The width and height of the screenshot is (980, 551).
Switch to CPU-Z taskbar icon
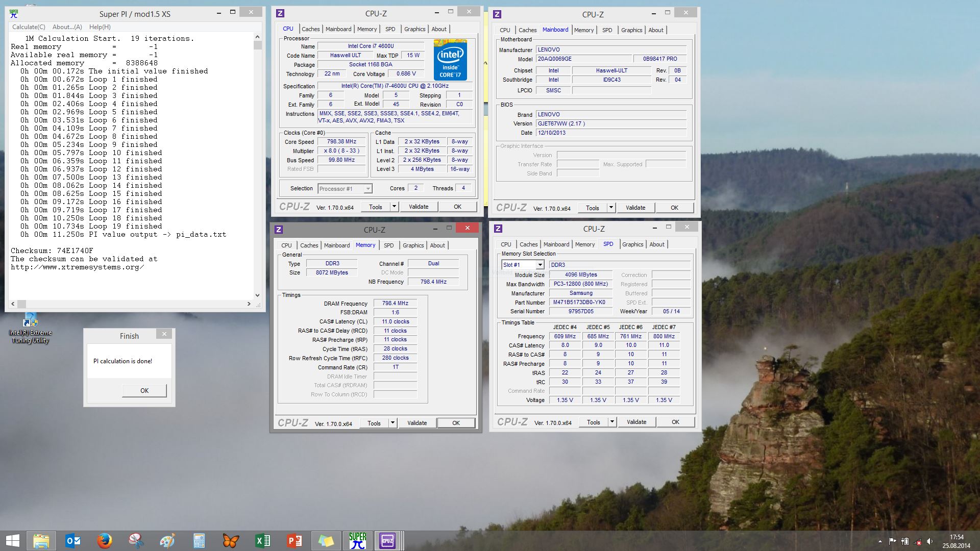(387, 541)
